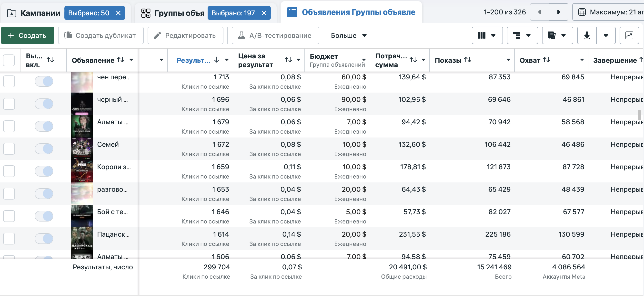
Task: Open the columns layout icon dropdown
Action: (x=487, y=35)
